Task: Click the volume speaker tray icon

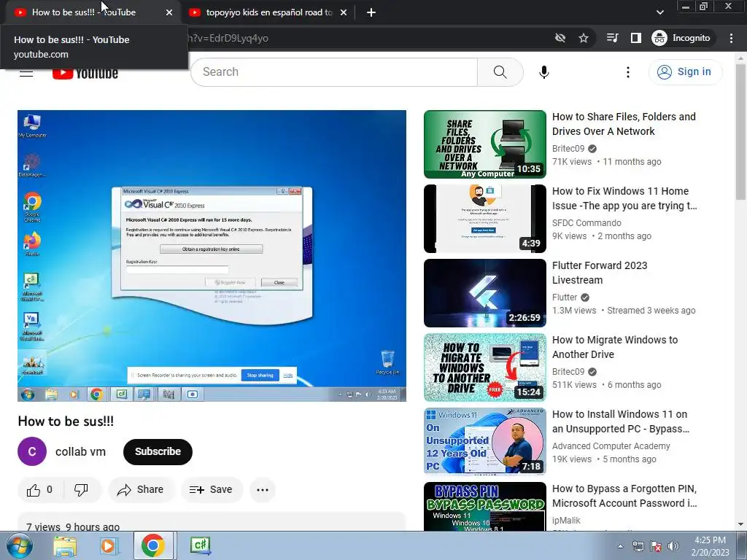Action: click(673, 546)
